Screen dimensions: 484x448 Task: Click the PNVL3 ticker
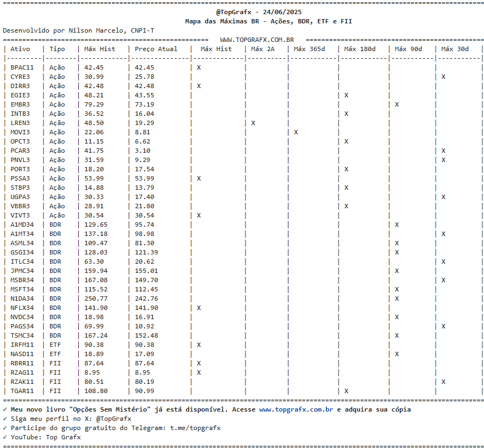(20, 160)
